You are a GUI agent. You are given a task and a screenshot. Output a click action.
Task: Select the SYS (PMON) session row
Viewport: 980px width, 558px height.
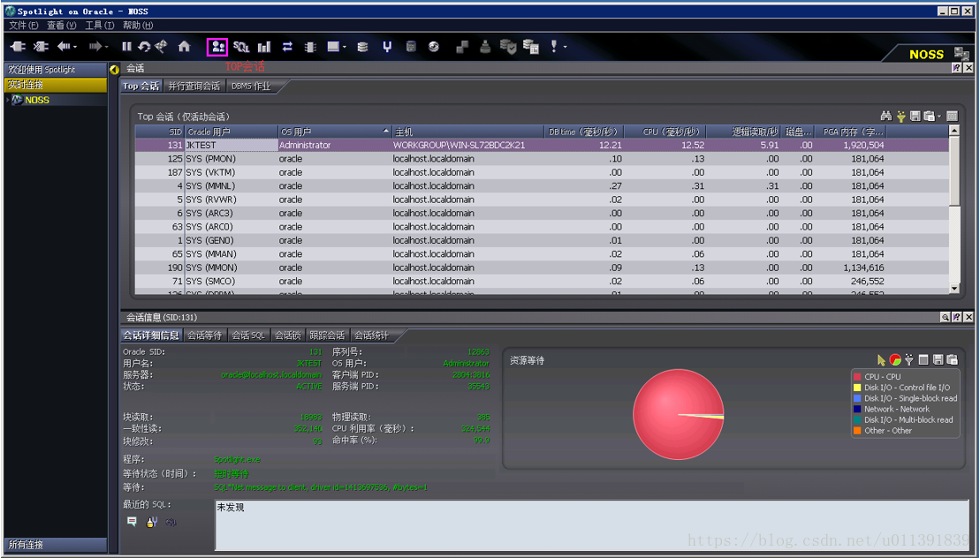[x=542, y=159]
